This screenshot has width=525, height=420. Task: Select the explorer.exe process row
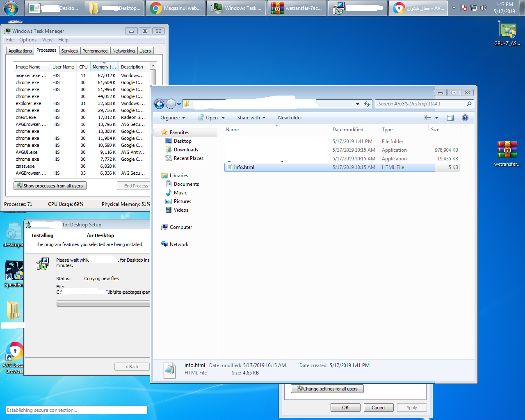(x=81, y=103)
